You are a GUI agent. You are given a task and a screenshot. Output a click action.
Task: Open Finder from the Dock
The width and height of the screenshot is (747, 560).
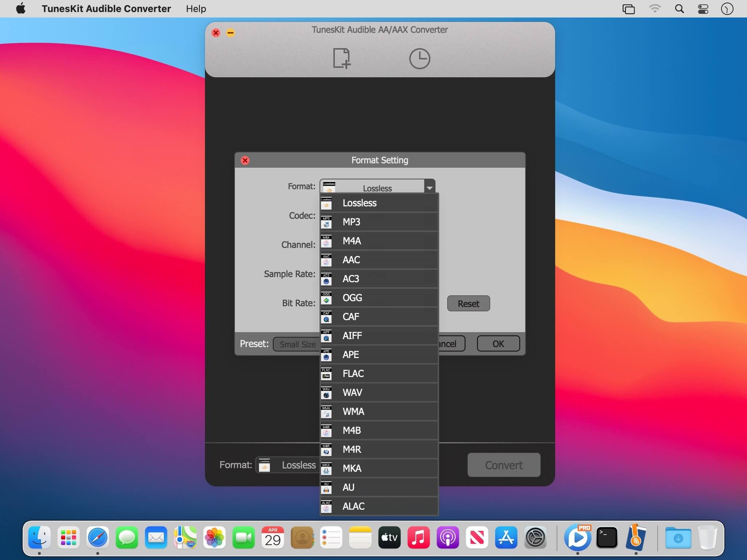(x=39, y=537)
